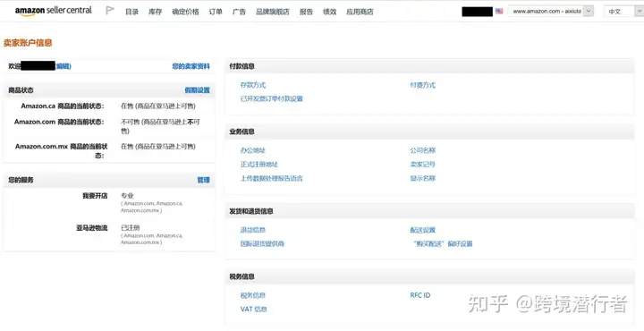644x331 pixels.
Task: Click the US flag marketplace icon
Action: pos(499,11)
